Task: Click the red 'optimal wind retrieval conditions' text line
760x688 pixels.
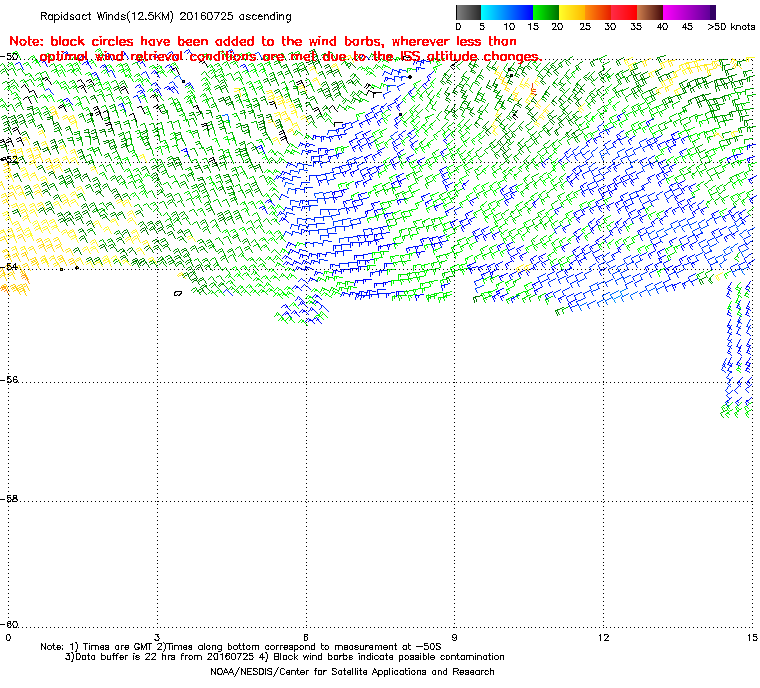Action: pyautogui.click(x=290, y=57)
